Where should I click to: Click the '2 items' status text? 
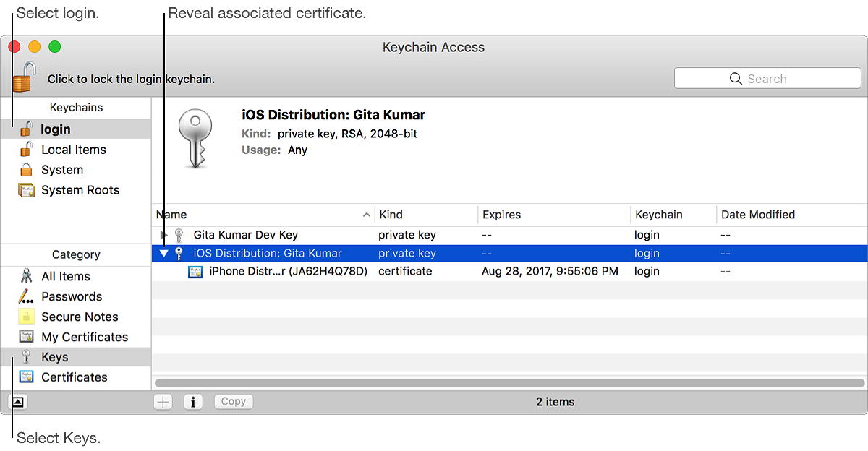[x=556, y=402]
